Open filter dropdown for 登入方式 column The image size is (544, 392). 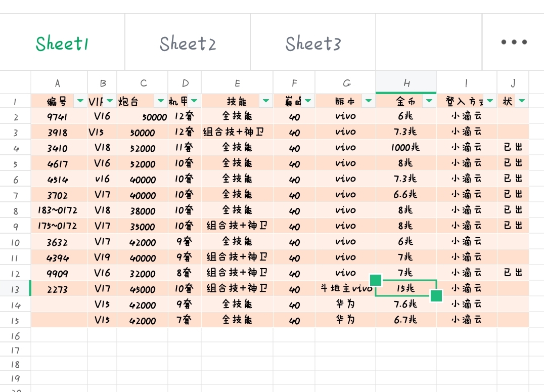pyautogui.click(x=490, y=101)
